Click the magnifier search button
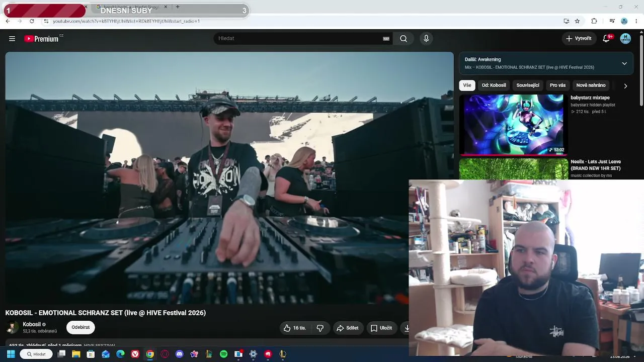The width and height of the screenshot is (644, 362). tap(404, 39)
